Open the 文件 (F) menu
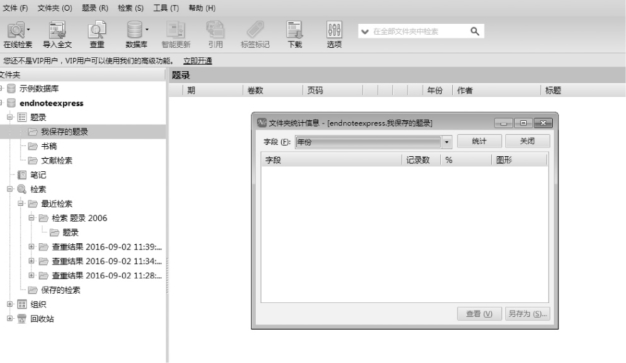This screenshot has width=626, height=363. (x=15, y=8)
